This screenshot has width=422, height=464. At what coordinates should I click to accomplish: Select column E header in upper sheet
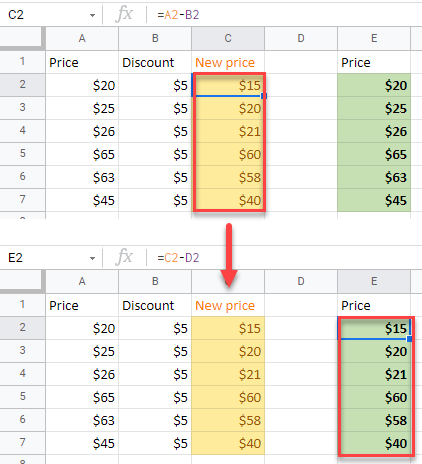[374, 38]
